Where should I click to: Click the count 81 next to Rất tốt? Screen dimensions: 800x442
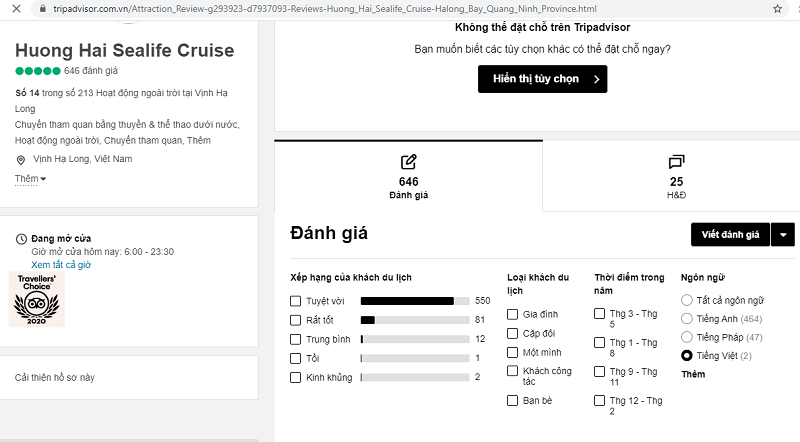point(480,320)
